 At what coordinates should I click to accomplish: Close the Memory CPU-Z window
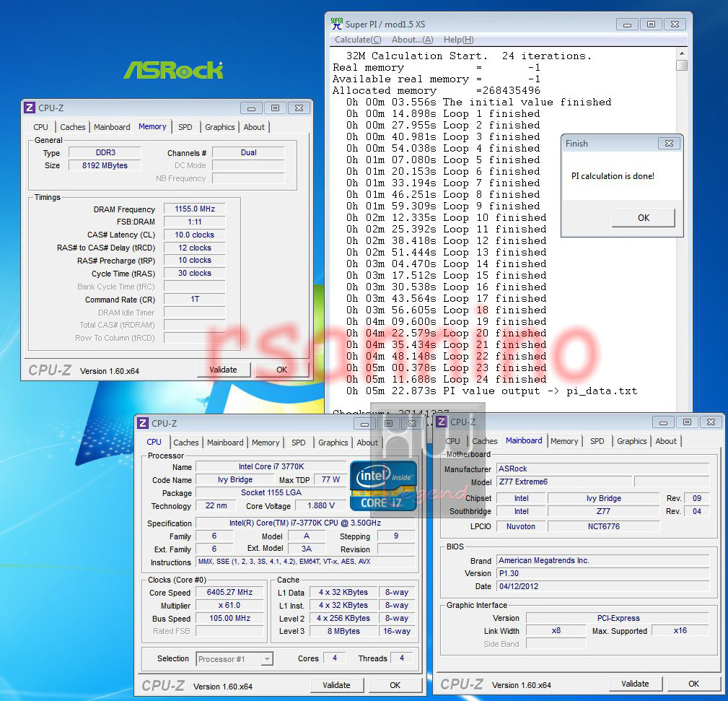tap(299, 108)
